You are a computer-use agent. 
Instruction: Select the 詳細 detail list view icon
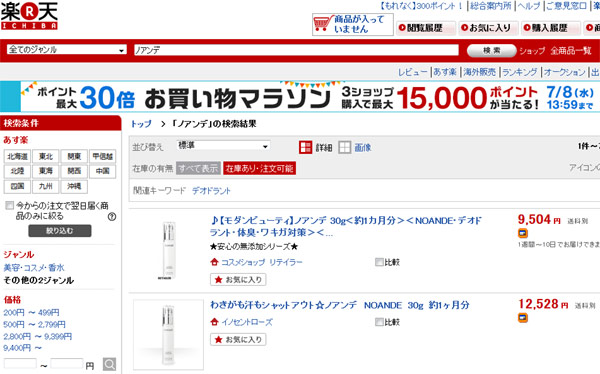[306, 147]
